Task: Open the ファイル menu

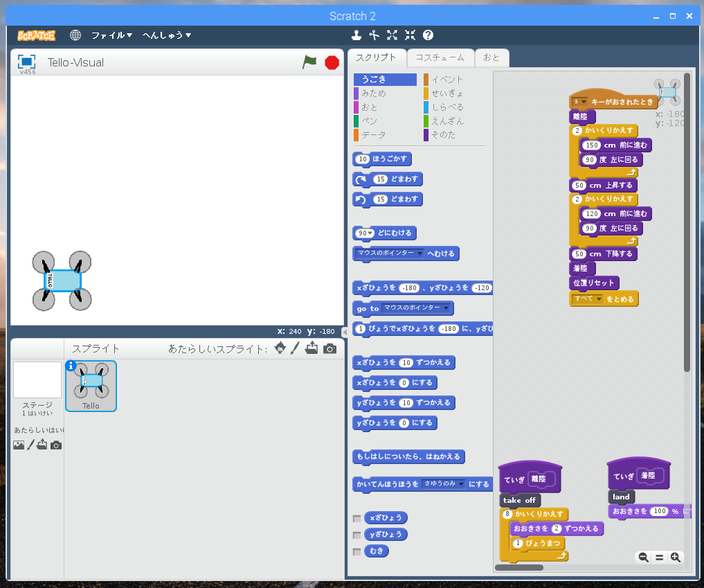Action: click(111, 35)
